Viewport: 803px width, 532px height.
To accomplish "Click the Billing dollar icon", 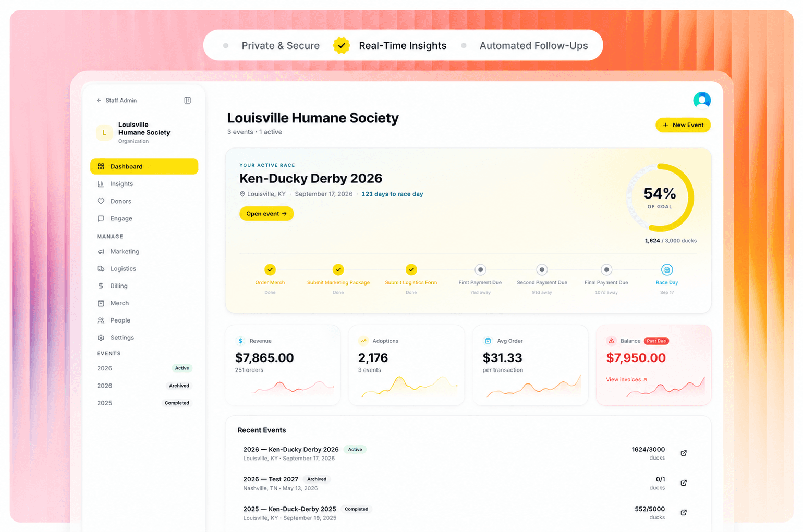I will (x=101, y=286).
